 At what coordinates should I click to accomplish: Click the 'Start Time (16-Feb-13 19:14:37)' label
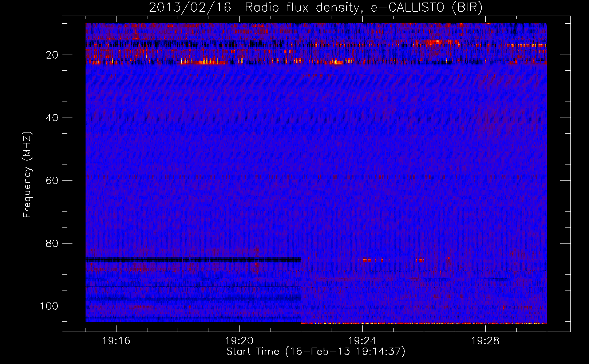pyautogui.click(x=316, y=352)
